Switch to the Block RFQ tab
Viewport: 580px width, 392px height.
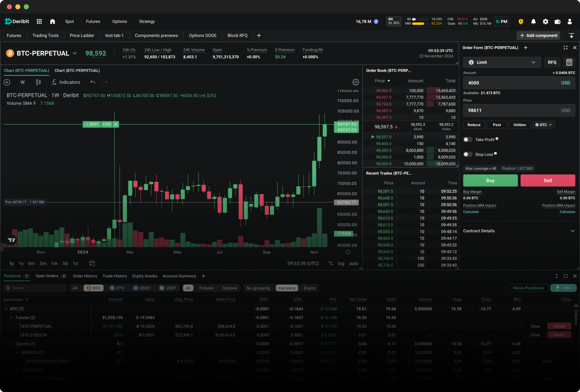pyautogui.click(x=238, y=35)
